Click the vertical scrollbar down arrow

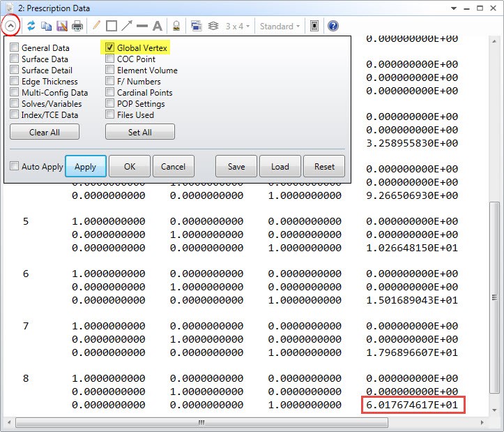(x=495, y=410)
